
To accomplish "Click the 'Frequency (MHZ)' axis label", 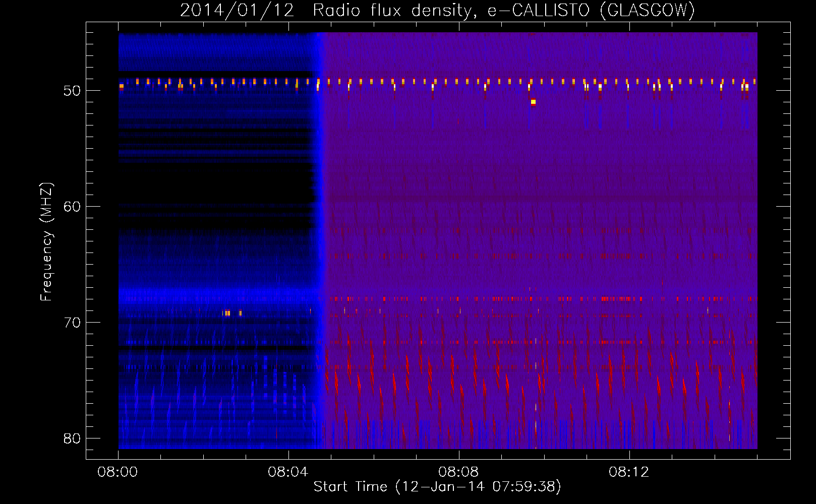I will tap(46, 242).
